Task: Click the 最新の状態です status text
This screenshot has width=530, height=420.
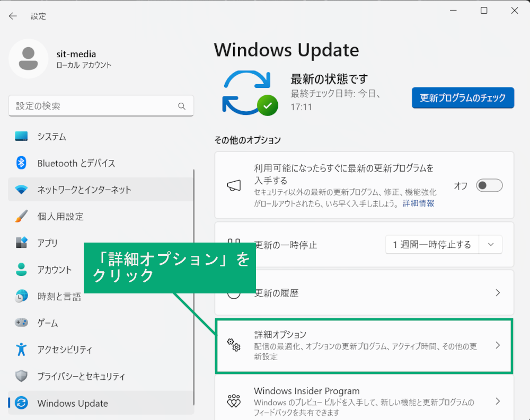Action: [329, 79]
